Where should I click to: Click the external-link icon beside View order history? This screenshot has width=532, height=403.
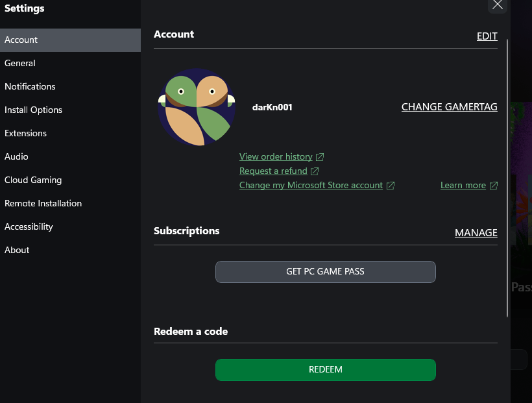tap(319, 156)
